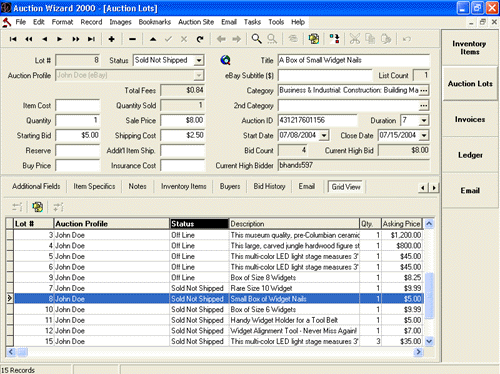Click into the Item Cost field
This screenshot has height=374, width=500.
click(x=78, y=105)
